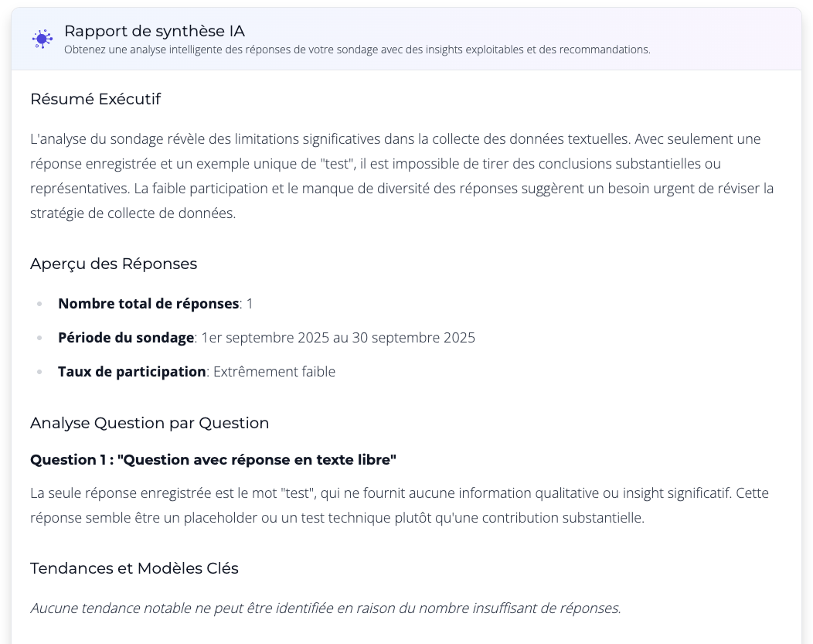The width and height of the screenshot is (813, 644).
Task: Click the subtitle text under the report title
Action: pos(358,49)
